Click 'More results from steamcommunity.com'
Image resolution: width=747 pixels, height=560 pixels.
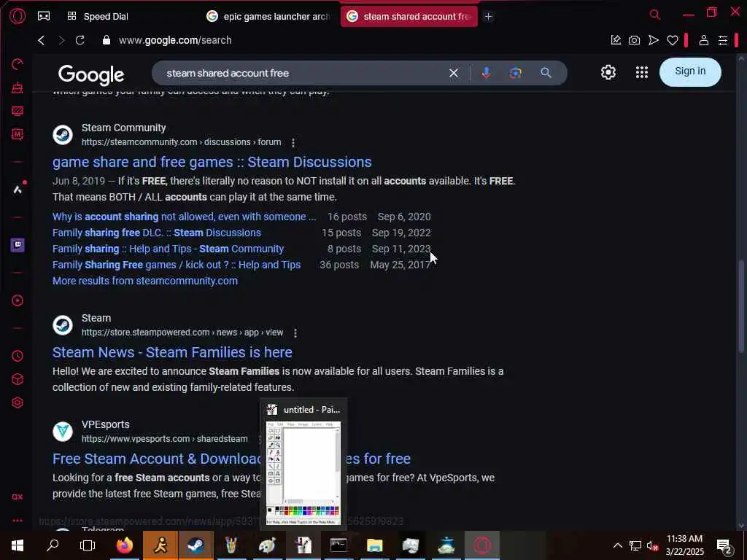point(145,281)
